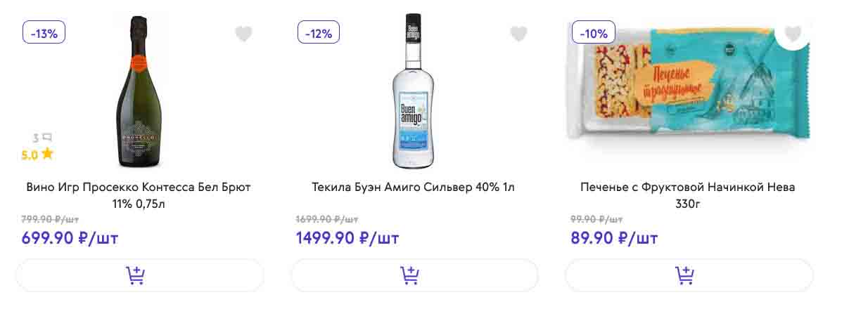This screenshot has width=868, height=309.
Task: Click the -10% discount badge
Action: click(x=594, y=32)
